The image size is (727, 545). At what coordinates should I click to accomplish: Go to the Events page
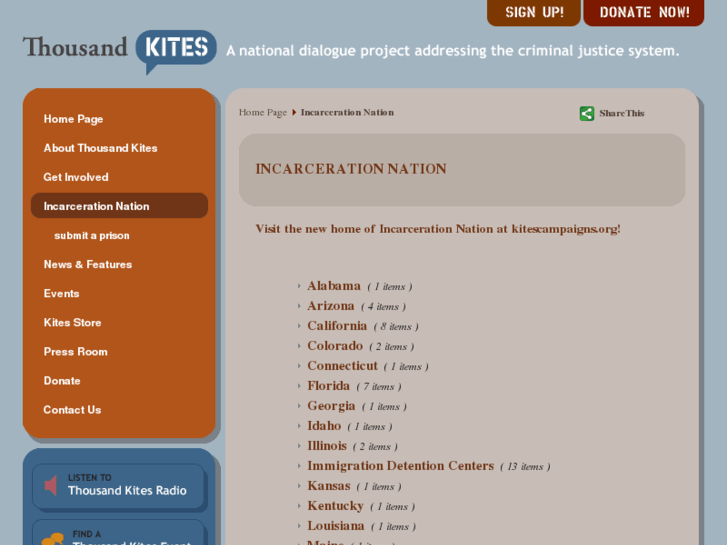pyautogui.click(x=61, y=294)
